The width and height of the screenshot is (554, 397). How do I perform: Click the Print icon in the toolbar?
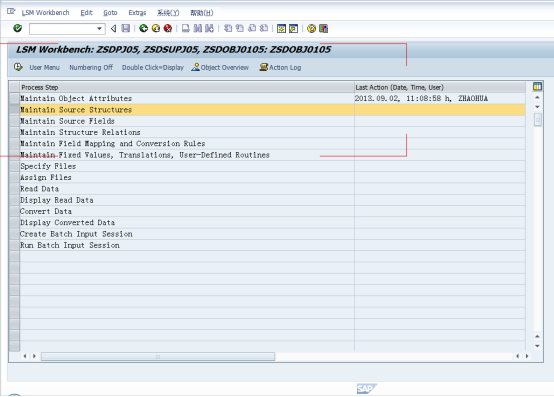click(x=185, y=29)
